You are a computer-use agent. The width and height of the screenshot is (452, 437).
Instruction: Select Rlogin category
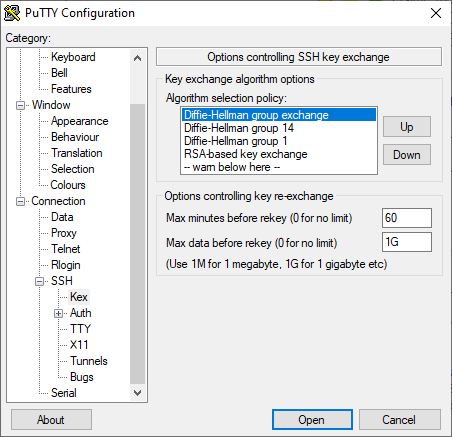click(x=66, y=265)
